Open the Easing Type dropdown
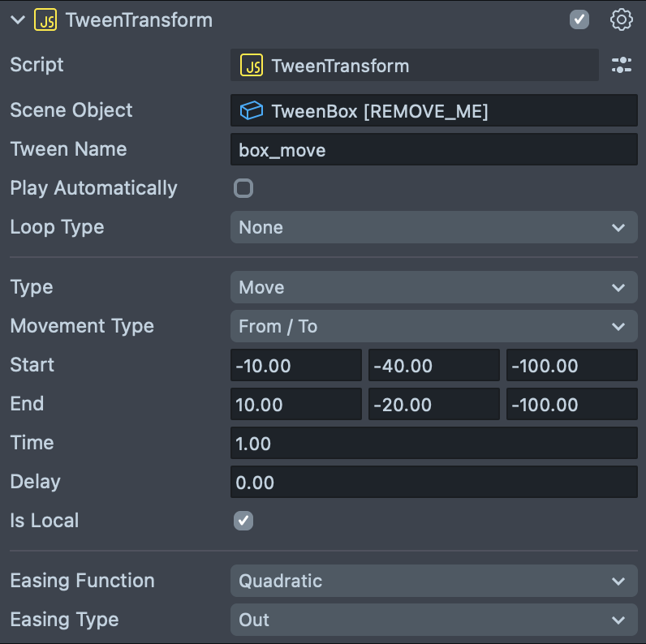The image size is (646, 644). point(433,620)
